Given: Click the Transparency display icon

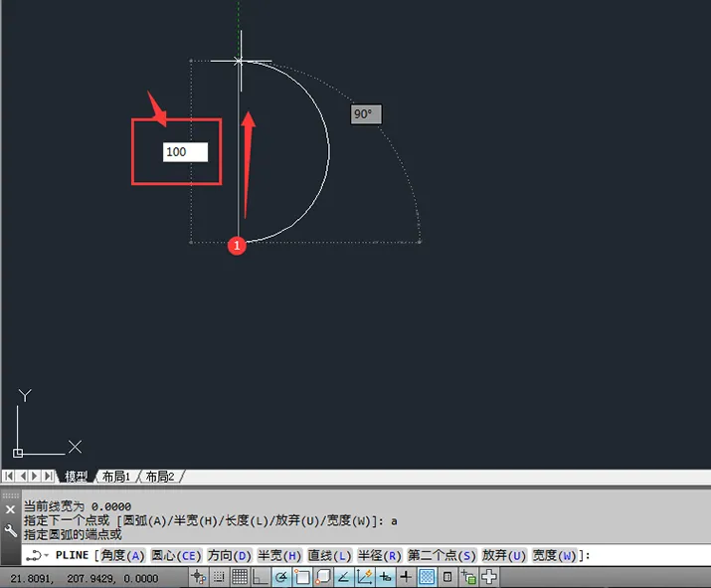Looking at the screenshot, I should pyautogui.click(x=427, y=577).
